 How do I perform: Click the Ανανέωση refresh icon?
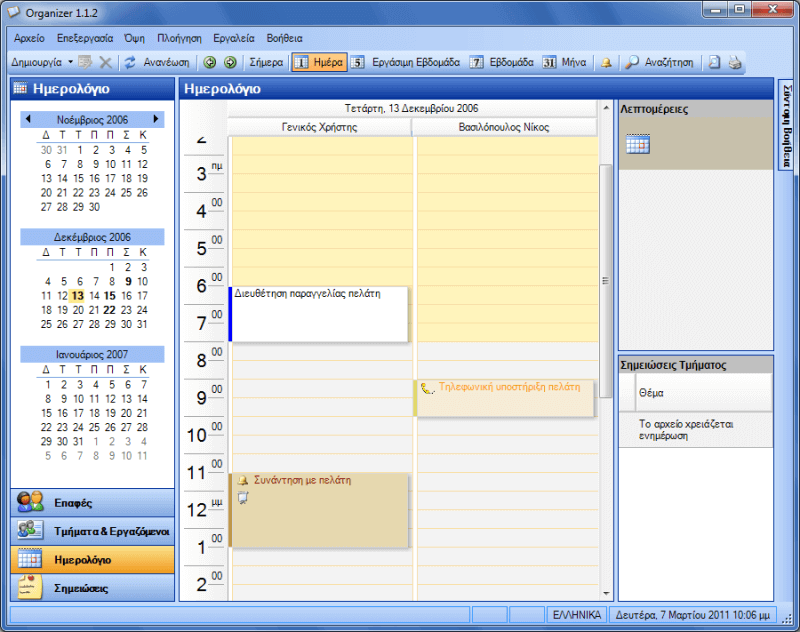130,62
